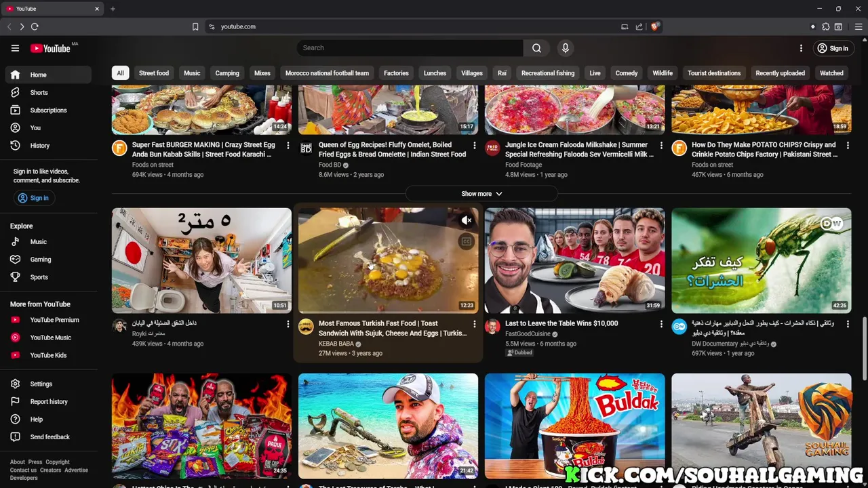Open the three-dot settings menu near Sign in

801,48
